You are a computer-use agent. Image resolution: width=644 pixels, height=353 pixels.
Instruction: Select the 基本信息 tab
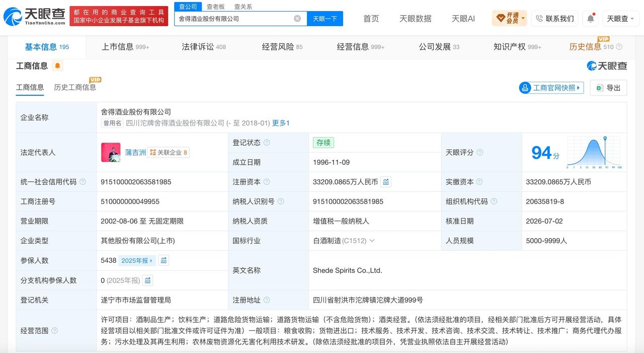(47, 47)
